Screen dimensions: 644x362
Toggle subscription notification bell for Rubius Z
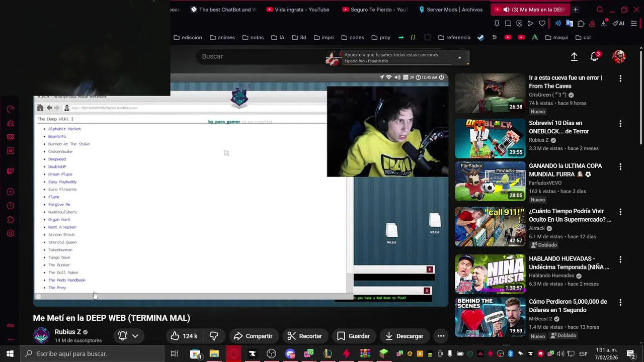[122, 336]
